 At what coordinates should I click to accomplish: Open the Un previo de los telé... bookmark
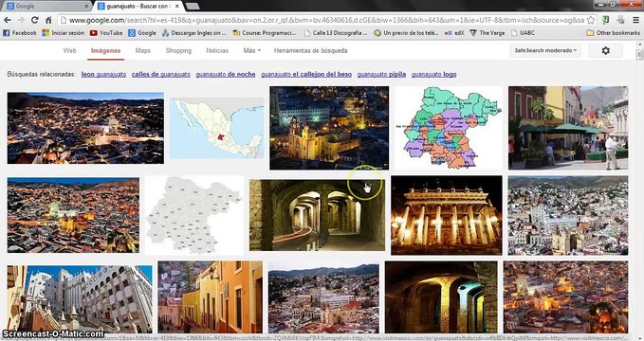pyautogui.click(x=406, y=33)
